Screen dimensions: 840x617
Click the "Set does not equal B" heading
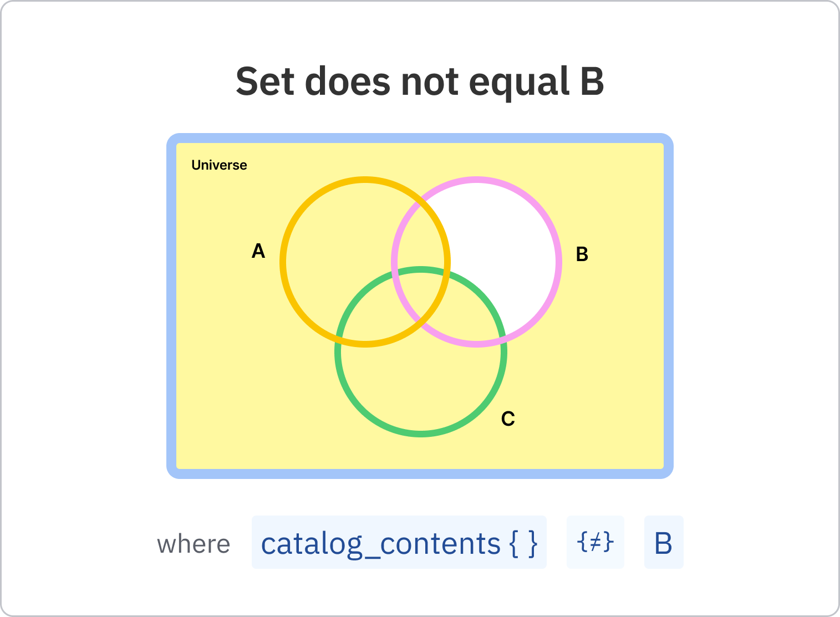pos(420,81)
